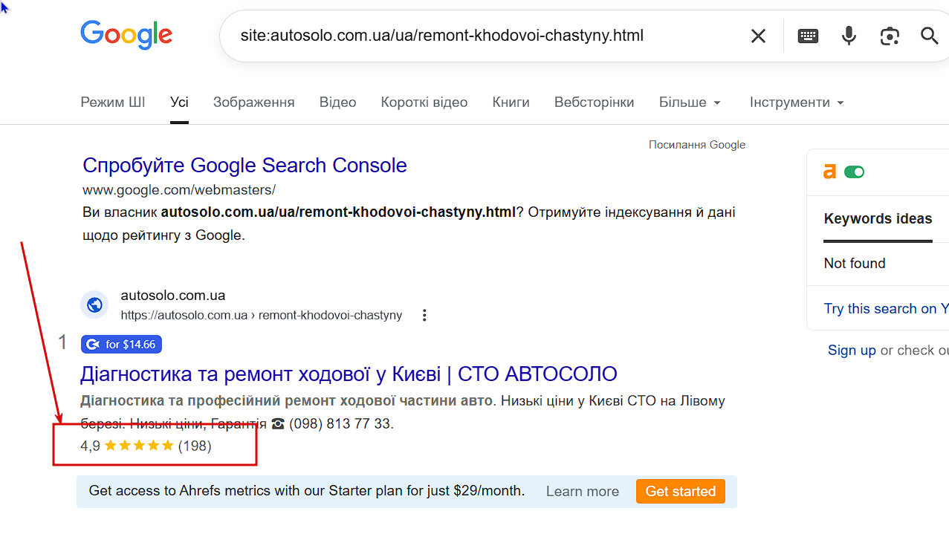This screenshot has width=949, height=560.
Task: Click the autosolo.com.ua globe favicon
Action: point(94,305)
